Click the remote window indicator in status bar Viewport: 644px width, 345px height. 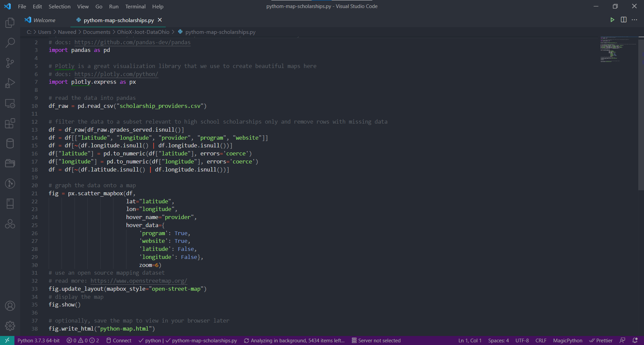(7, 340)
